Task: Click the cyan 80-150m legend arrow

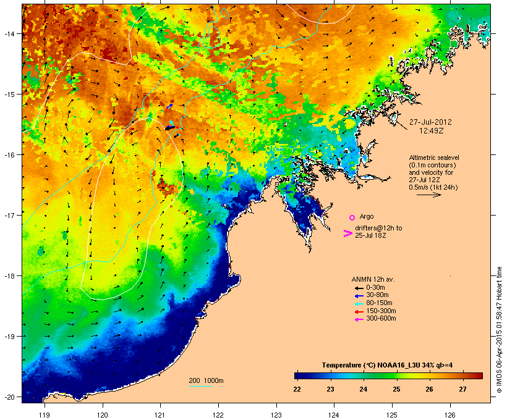Action: 359,304
